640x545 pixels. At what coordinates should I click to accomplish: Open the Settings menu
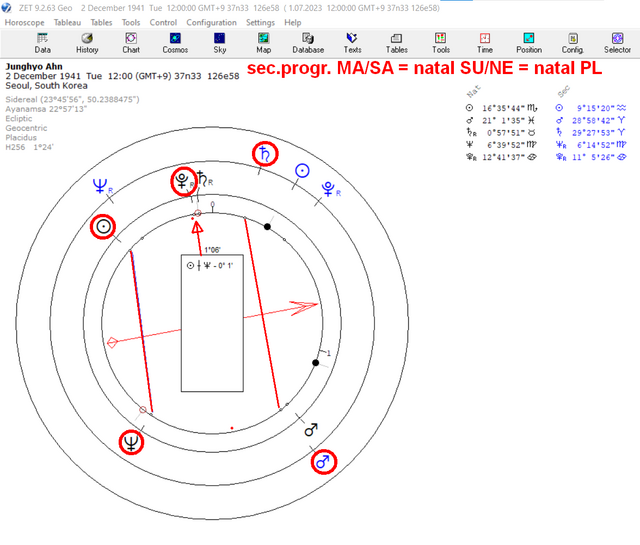click(260, 22)
